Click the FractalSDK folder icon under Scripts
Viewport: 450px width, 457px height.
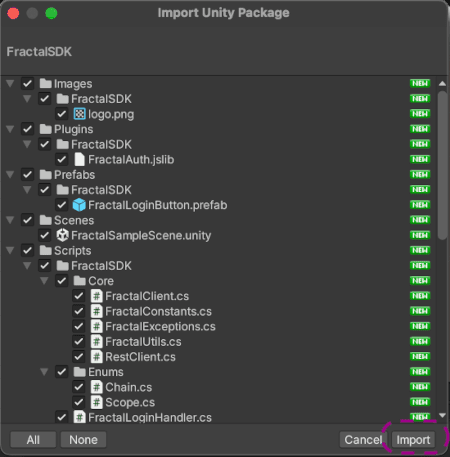point(63,266)
